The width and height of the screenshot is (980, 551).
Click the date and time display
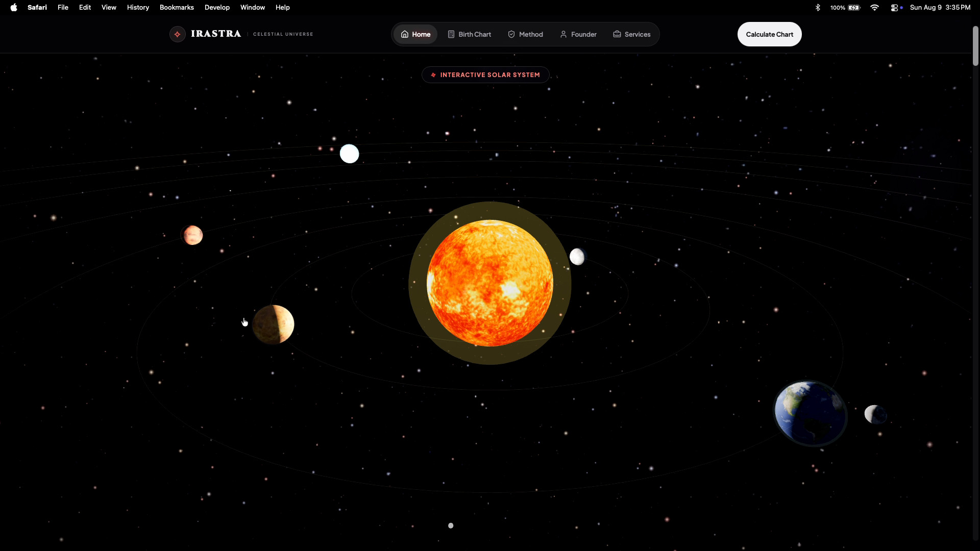(940, 7)
